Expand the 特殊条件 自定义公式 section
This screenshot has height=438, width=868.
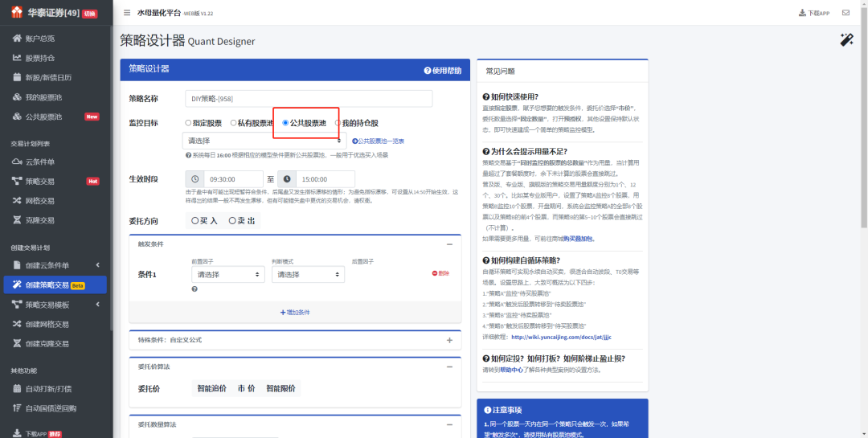point(449,340)
